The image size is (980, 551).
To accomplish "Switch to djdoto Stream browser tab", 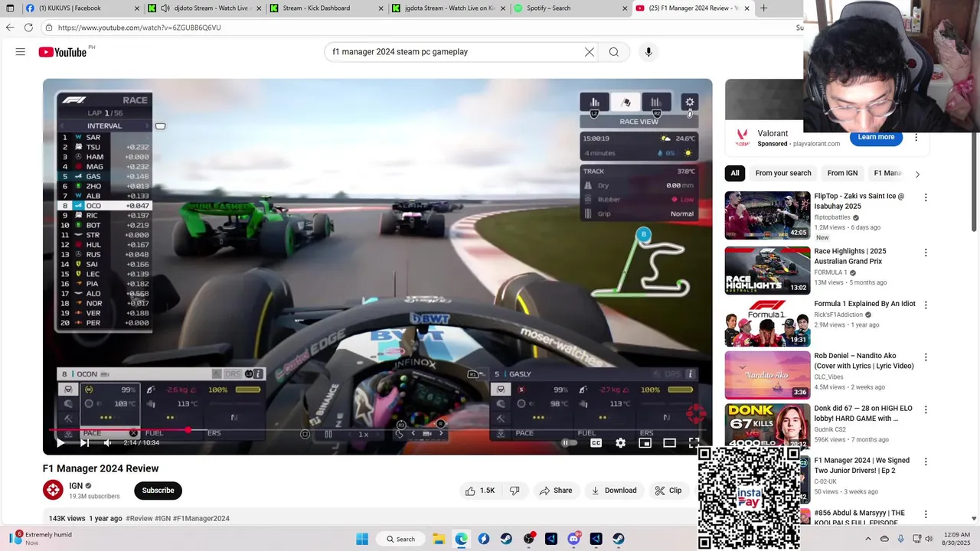I will click(204, 8).
